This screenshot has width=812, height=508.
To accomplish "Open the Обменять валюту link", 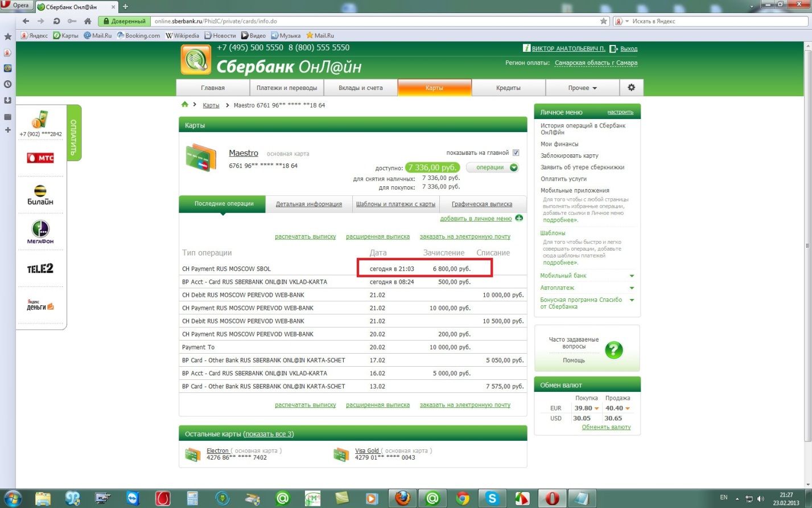I will coord(606,427).
